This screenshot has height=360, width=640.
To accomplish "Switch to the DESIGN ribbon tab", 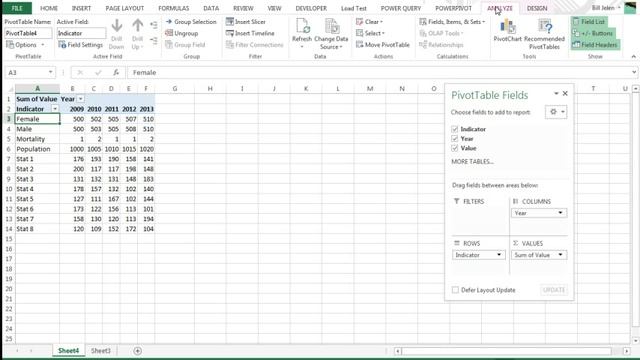I will click(537, 8).
